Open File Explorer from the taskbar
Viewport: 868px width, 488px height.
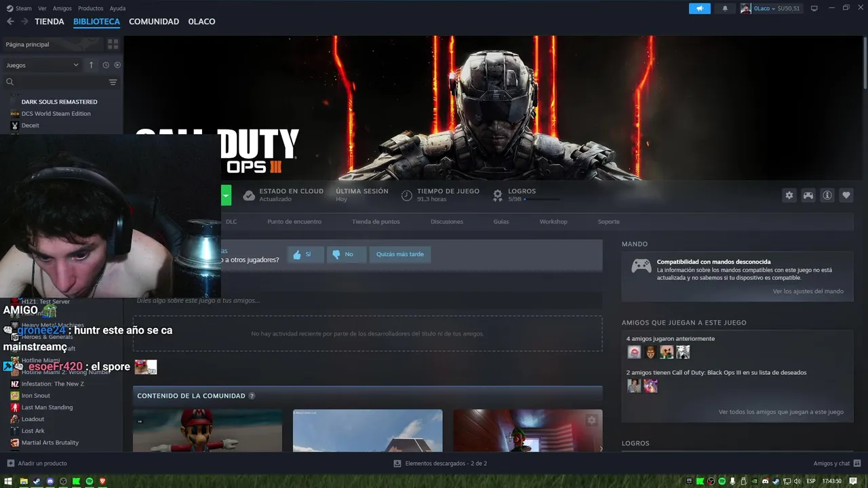(24, 481)
